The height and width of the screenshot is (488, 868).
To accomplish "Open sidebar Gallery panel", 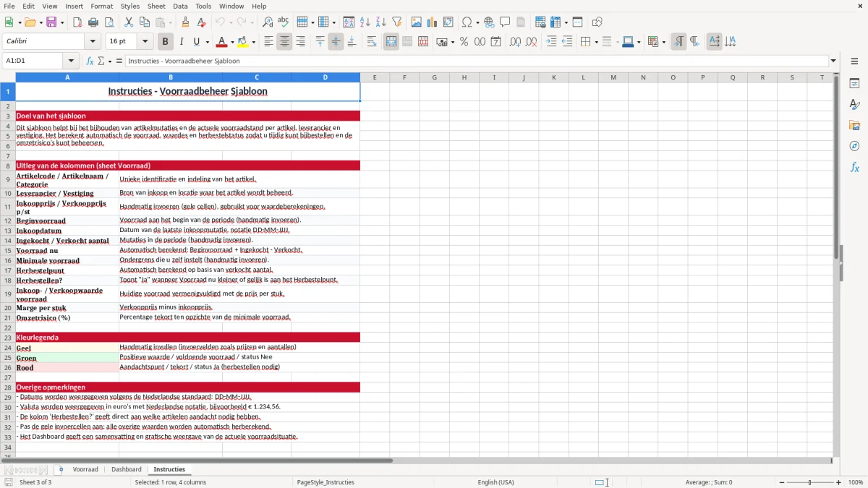I will tap(854, 125).
